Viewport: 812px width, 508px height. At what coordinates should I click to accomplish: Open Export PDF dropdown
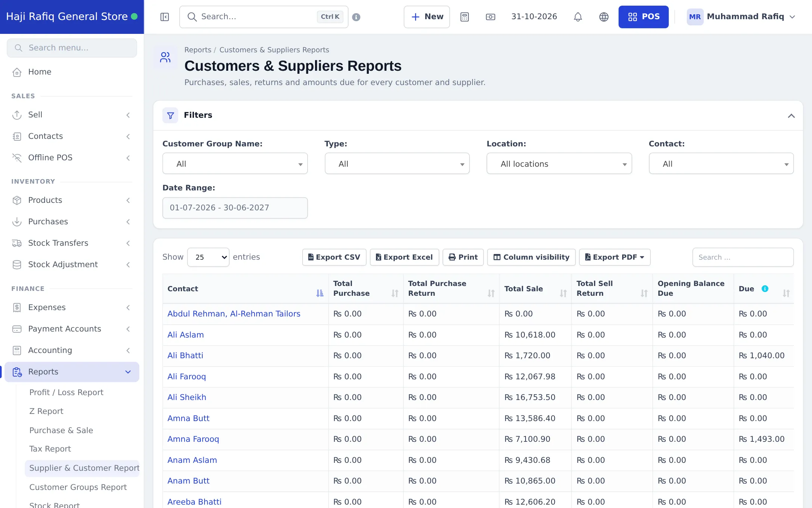coord(615,257)
